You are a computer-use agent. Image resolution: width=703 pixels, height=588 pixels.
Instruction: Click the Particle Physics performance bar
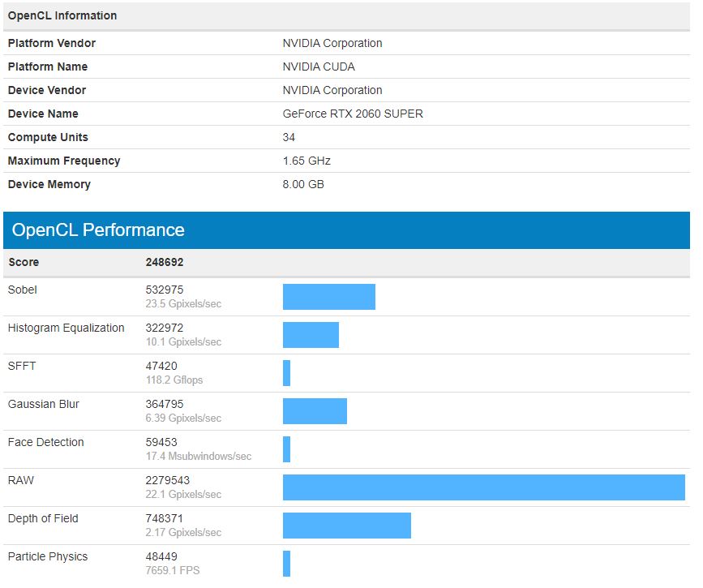(286, 564)
